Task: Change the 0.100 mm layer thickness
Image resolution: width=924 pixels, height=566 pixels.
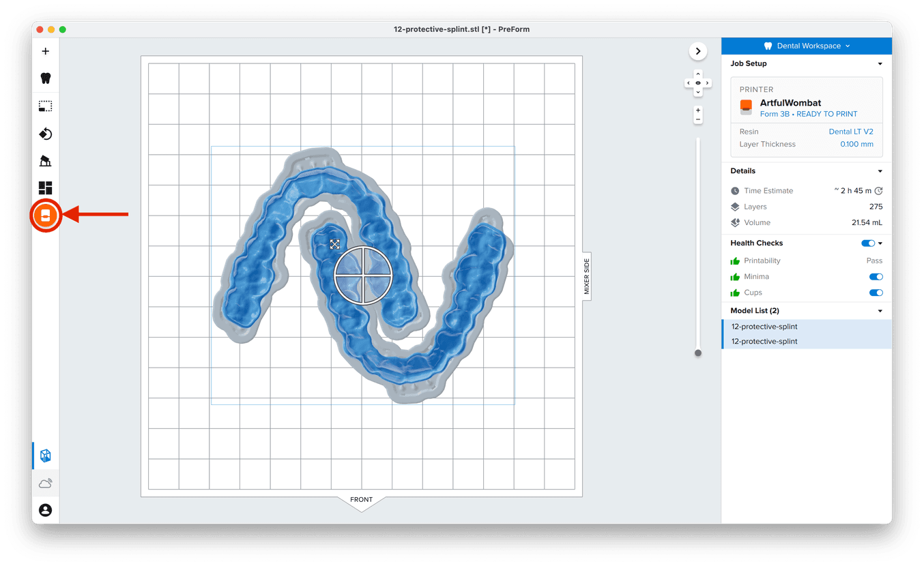Action: (856, 145)
